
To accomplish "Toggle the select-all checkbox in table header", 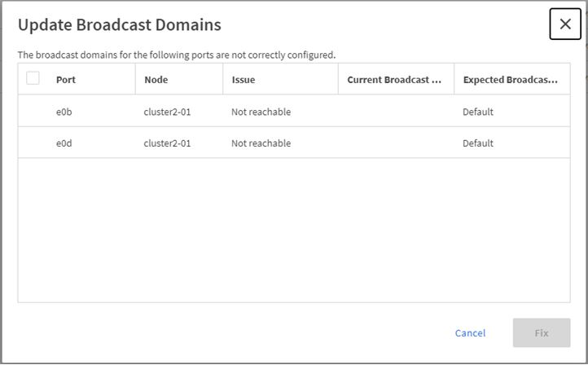I will point(33,78).
